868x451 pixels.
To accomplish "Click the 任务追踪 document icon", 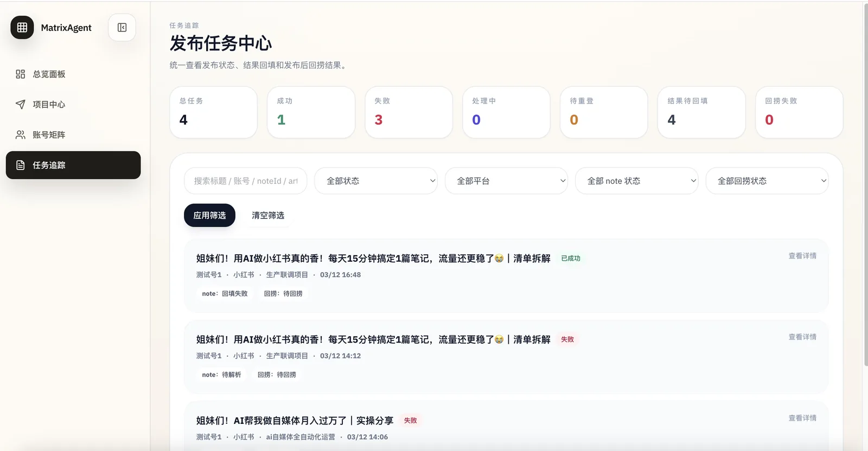I will click(x=21, y=165).
